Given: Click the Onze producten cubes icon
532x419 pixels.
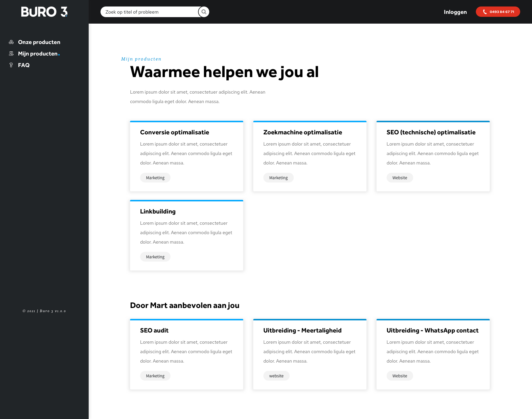Looking at the screenshot, I should click(11, 42).
